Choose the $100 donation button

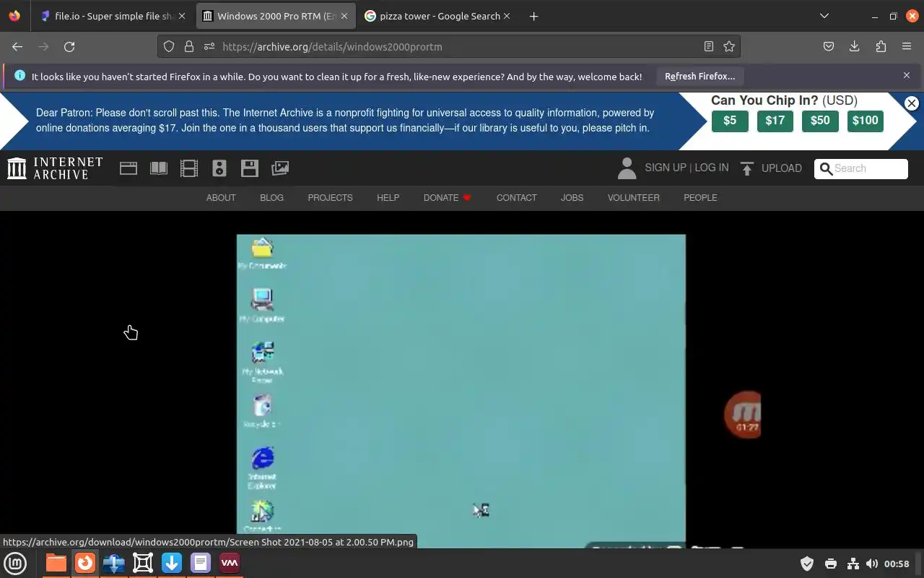(x=865, y=121)
